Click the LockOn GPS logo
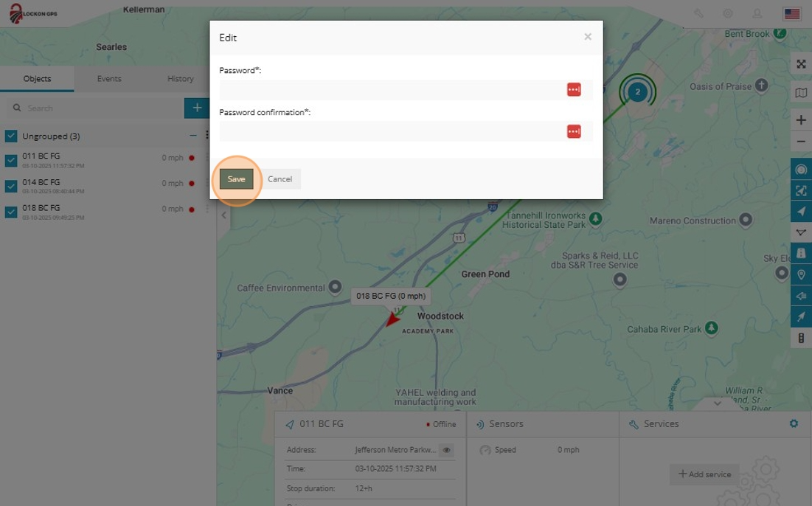Viewport: 812px width, 506px height. coord(33,13)
